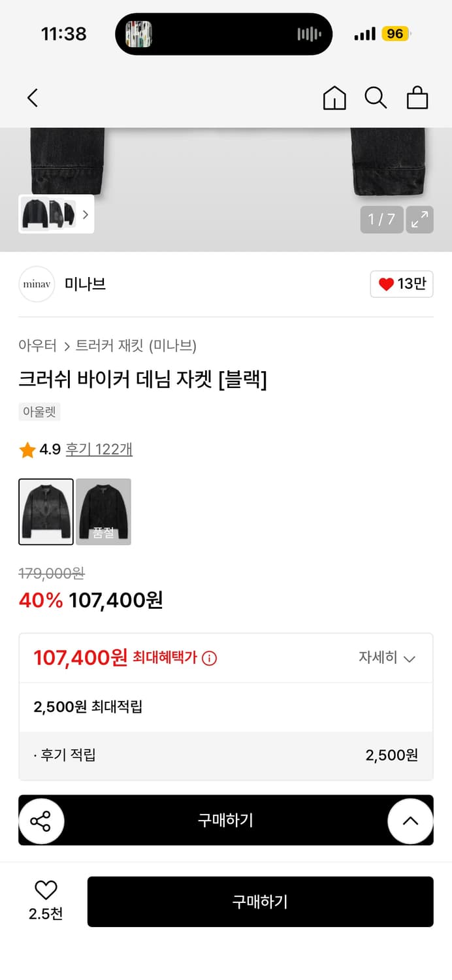
Task: Like the brand with the 13만 heart
Action: click(401, 284)
